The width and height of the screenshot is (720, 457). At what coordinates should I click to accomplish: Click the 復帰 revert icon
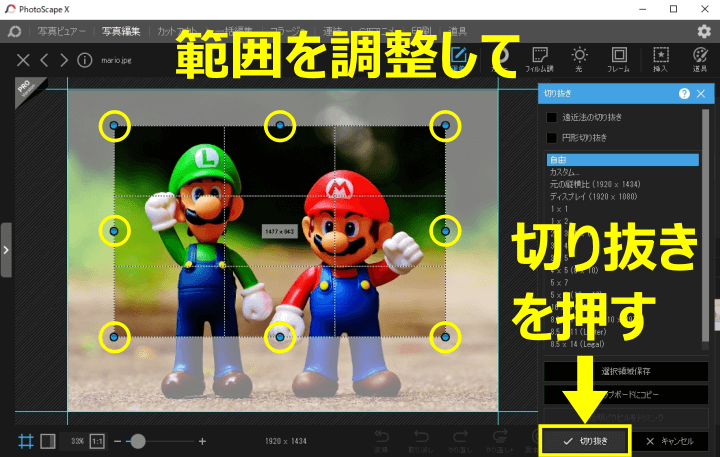click(x=381, y=441)
